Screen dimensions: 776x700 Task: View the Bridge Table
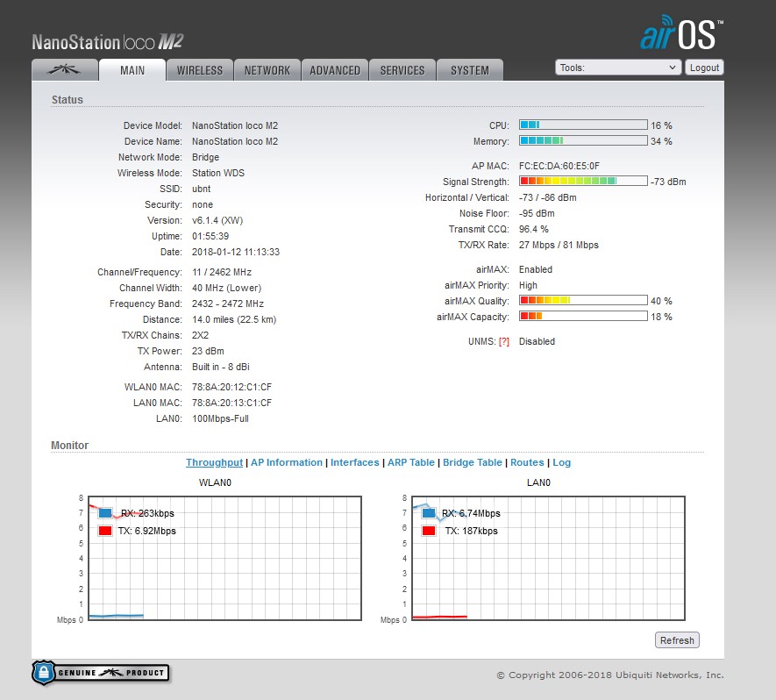[x=472, y=462]
